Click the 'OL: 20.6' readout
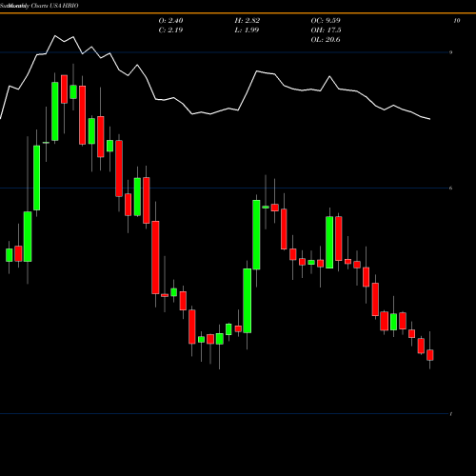 click(x=326, y=40)
